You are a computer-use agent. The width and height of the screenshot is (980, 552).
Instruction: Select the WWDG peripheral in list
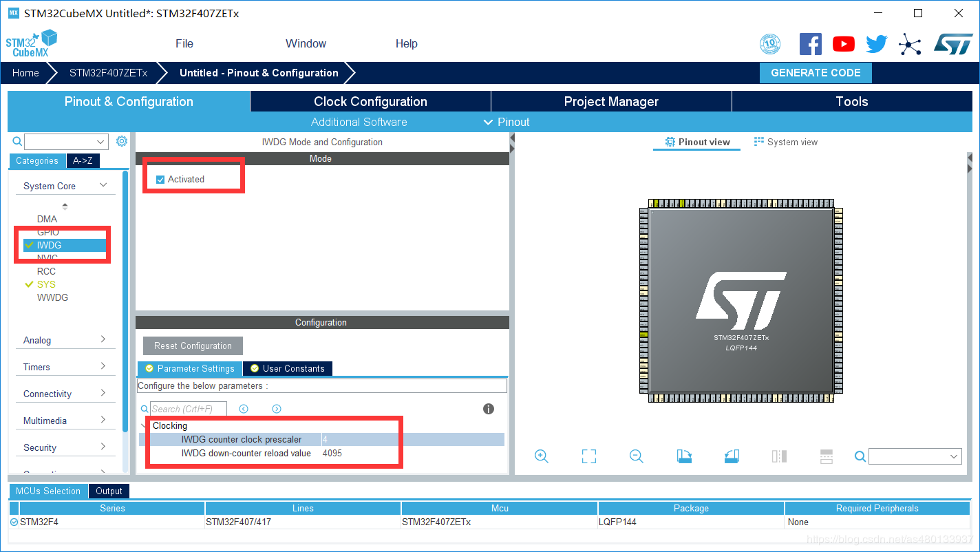[x=52, y=297]
